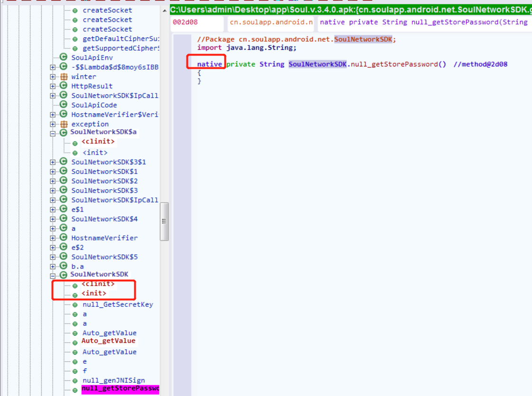The width and height of the screenshot is (532, 396).
Task: Expand the -$$Lambda$d$8moy6sIBB node
Action: click(x=53, y=67)
